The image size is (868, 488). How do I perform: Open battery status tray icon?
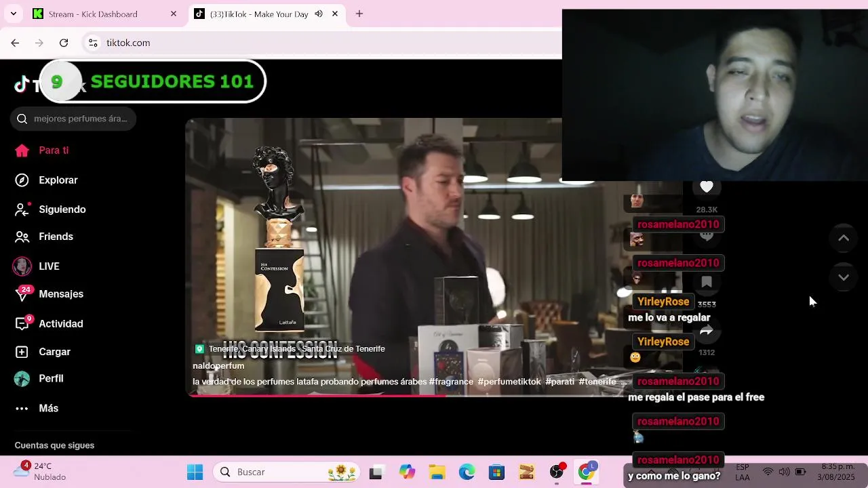click(x=801, y=472)
